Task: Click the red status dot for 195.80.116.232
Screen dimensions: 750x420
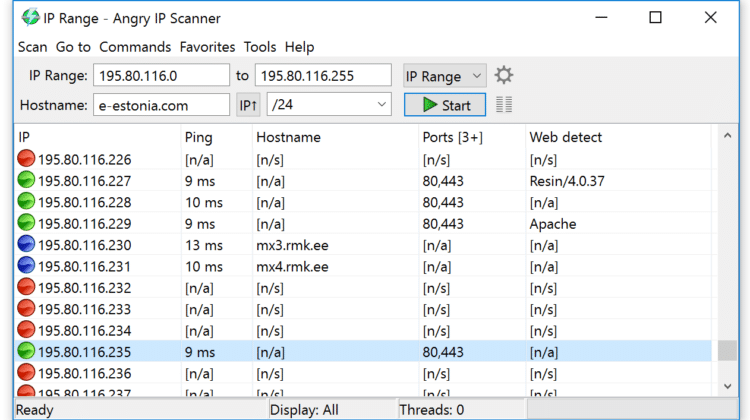Action: click(26, 287)
